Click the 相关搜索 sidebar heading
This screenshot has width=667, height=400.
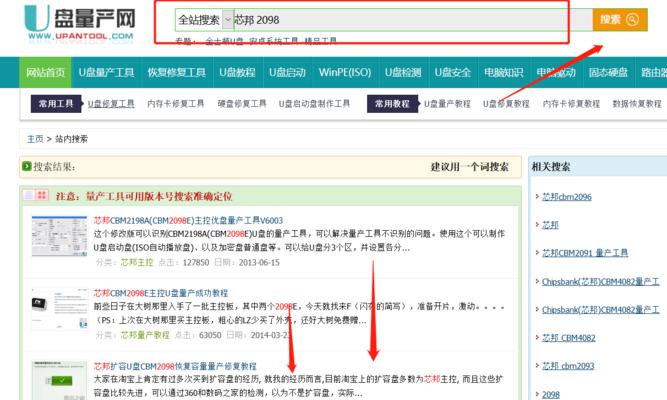click(x=551, y=167)
